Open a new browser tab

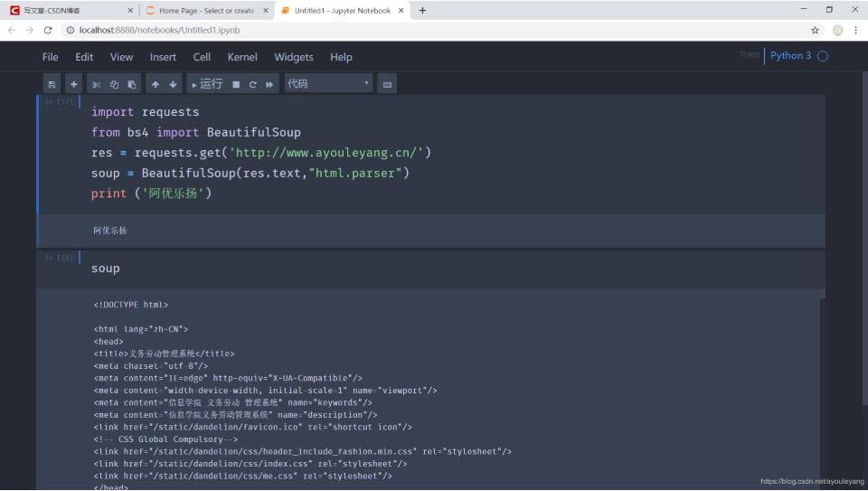(x=422, y=11)
